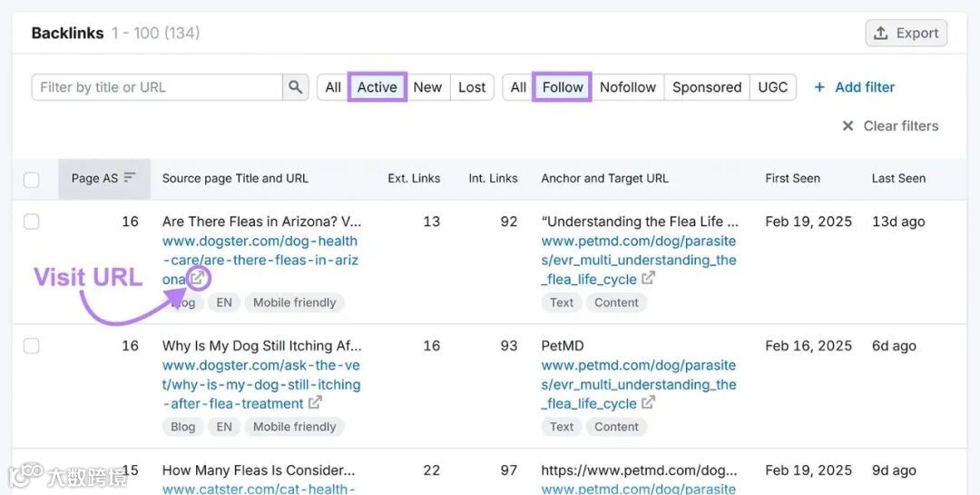
Task: Select the Nofollow filter
Action: pyautogui.click(x=628, y=87)
